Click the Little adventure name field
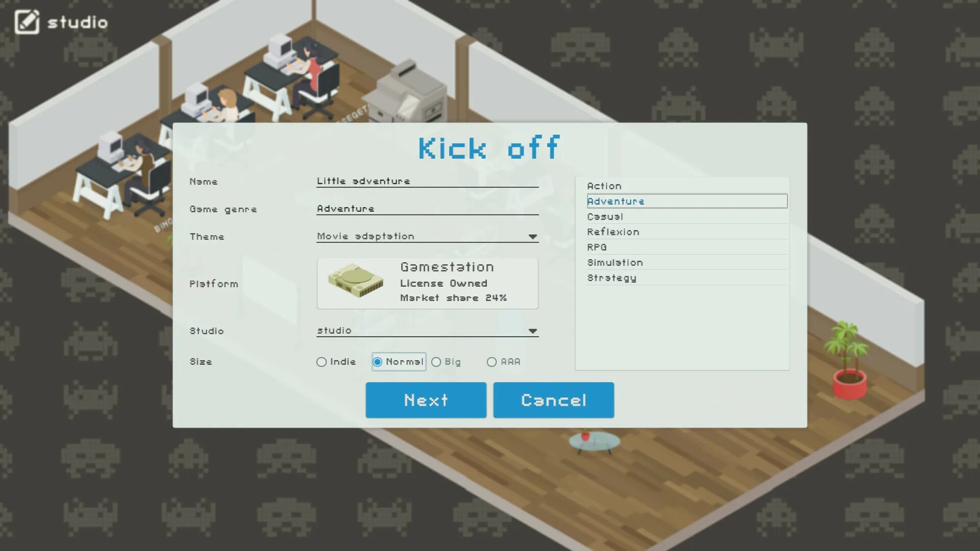Screen dimensions: 980x551 tap(427, 181)
